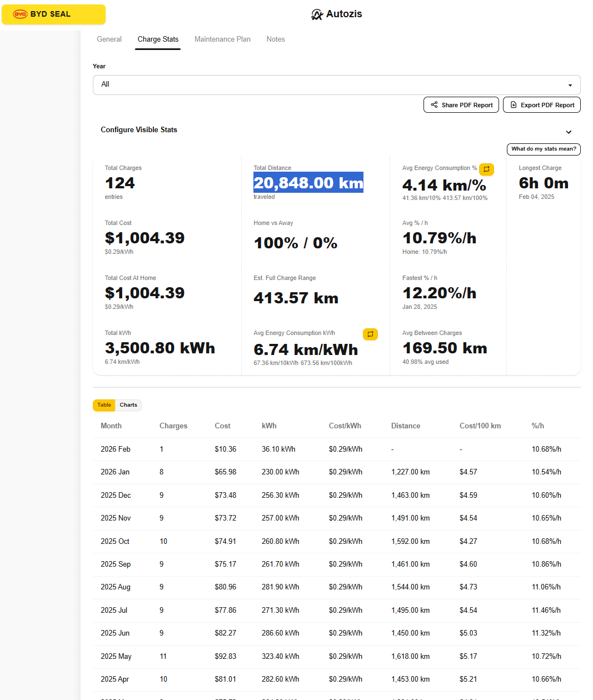Click What do my stats mean? button
The height and width of the screenshot is (700, 593).
(544, 149)
